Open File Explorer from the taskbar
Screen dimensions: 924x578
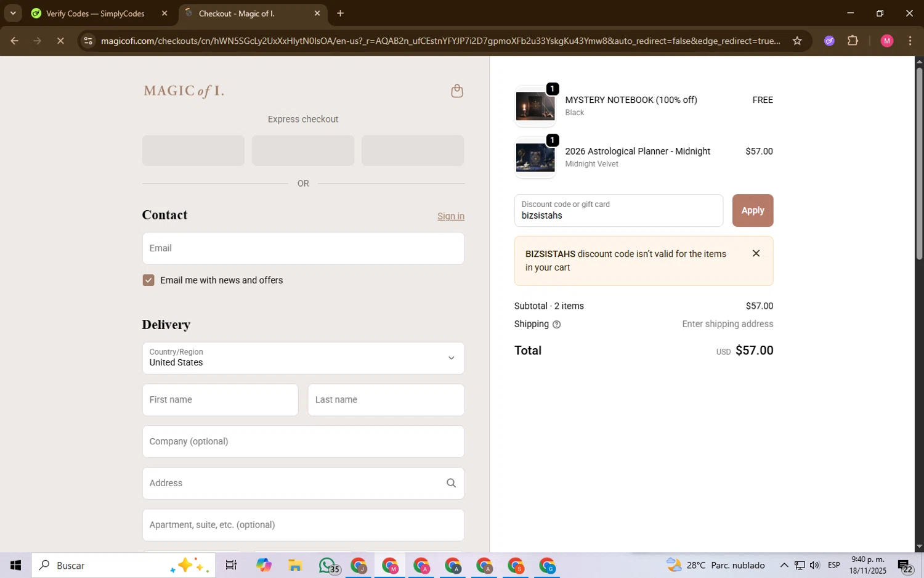[x=295, y=565]
